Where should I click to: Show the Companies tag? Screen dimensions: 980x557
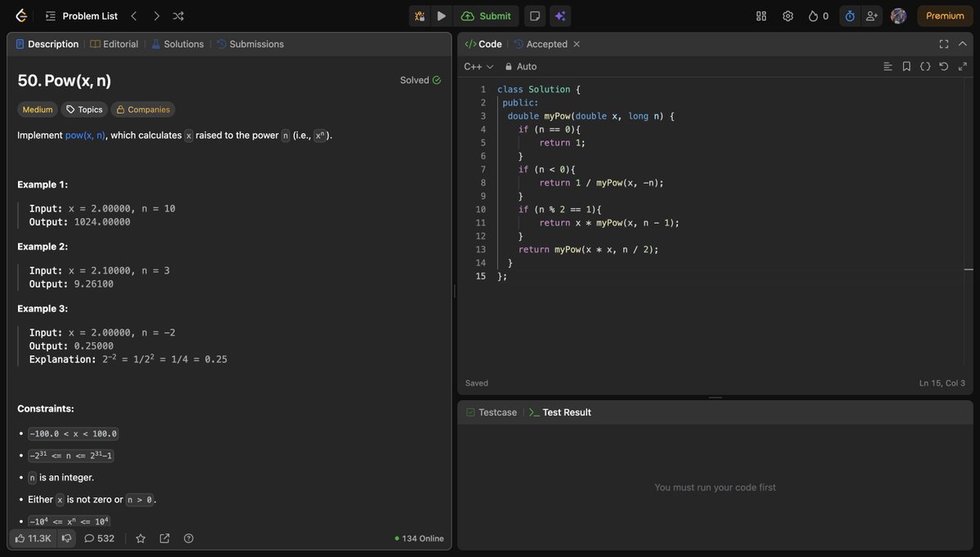point(143,109)
